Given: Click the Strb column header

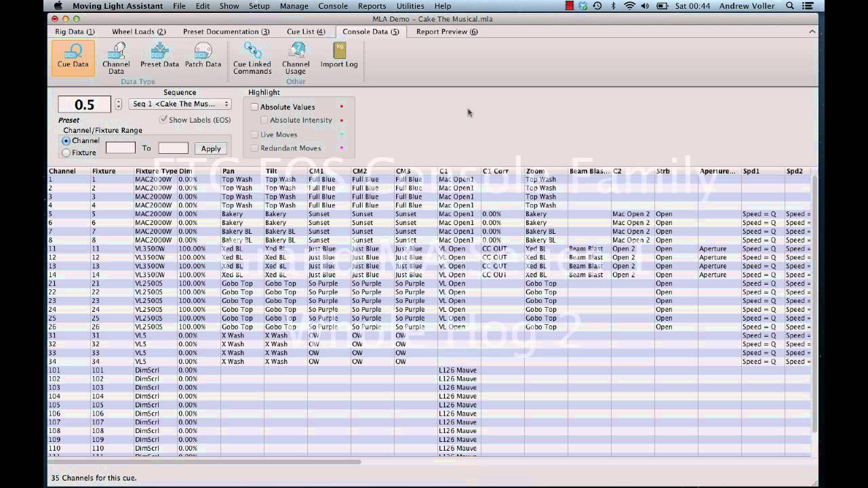Looking at the screenshot, I should (676, 171).
